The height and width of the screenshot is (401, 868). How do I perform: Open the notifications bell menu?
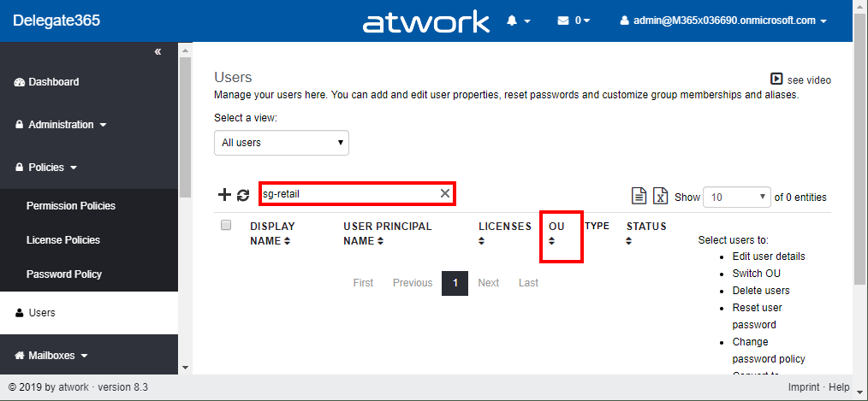pos(519,21)
